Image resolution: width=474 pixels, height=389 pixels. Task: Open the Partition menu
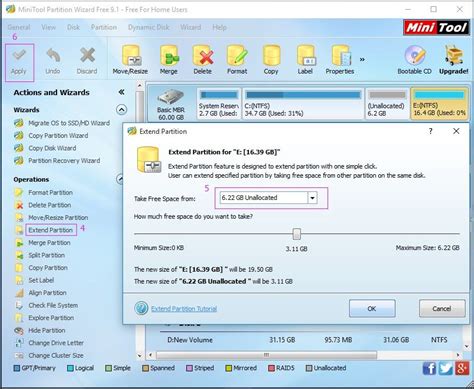click(x=104, y=27)
